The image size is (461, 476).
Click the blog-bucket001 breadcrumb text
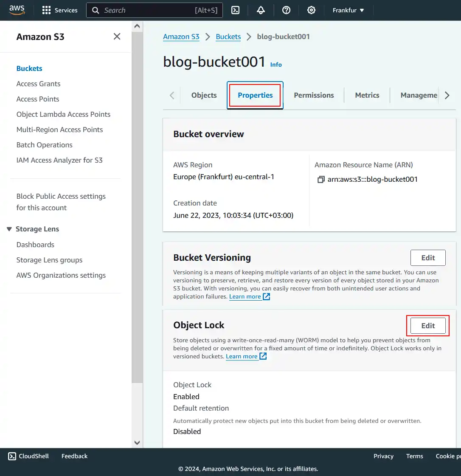coord(283,37)
